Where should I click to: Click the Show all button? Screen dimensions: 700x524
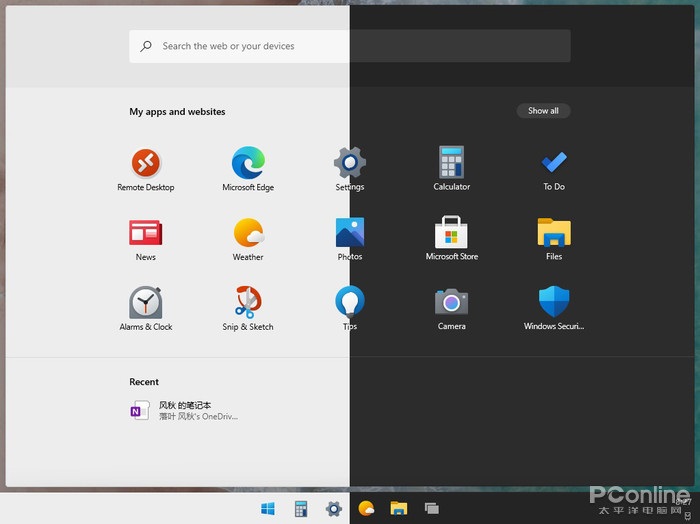[x=543, y=111]
